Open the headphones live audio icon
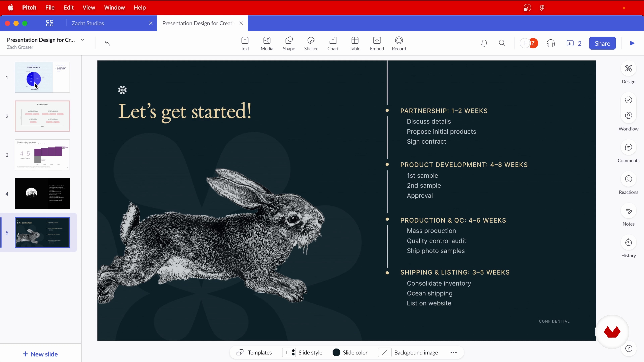This screenshot has width=644, height=362. 550,43
